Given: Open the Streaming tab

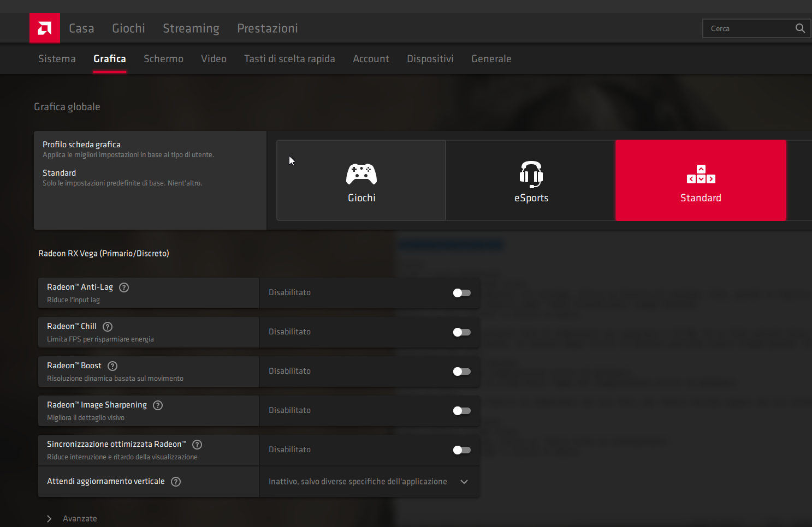Looking at the screenshot, I should pos(191,28).
